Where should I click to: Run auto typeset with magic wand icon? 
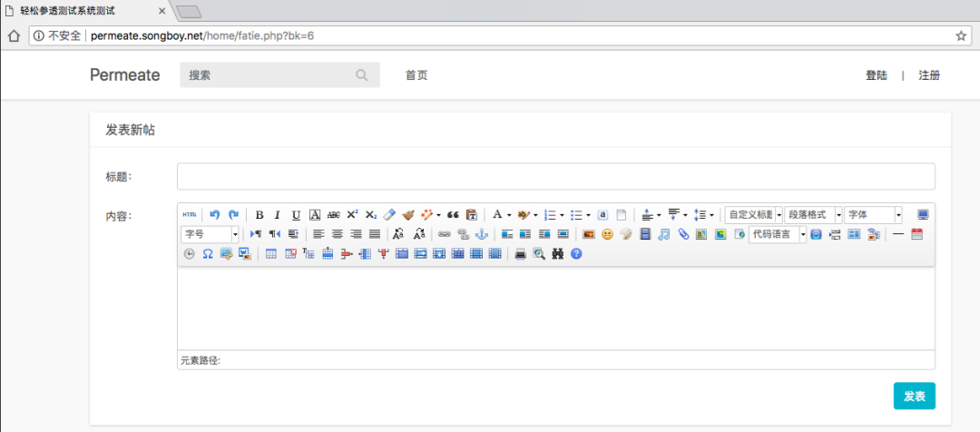(x=426, y=215)
